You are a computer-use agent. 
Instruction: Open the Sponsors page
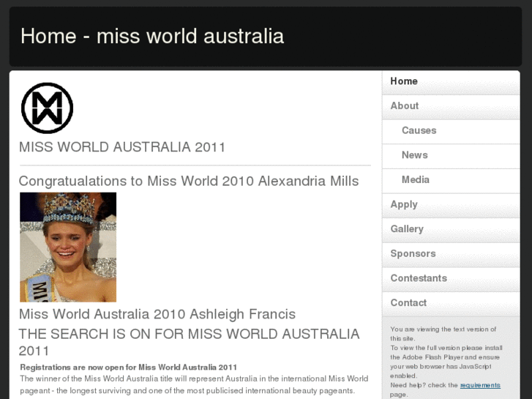451,255
